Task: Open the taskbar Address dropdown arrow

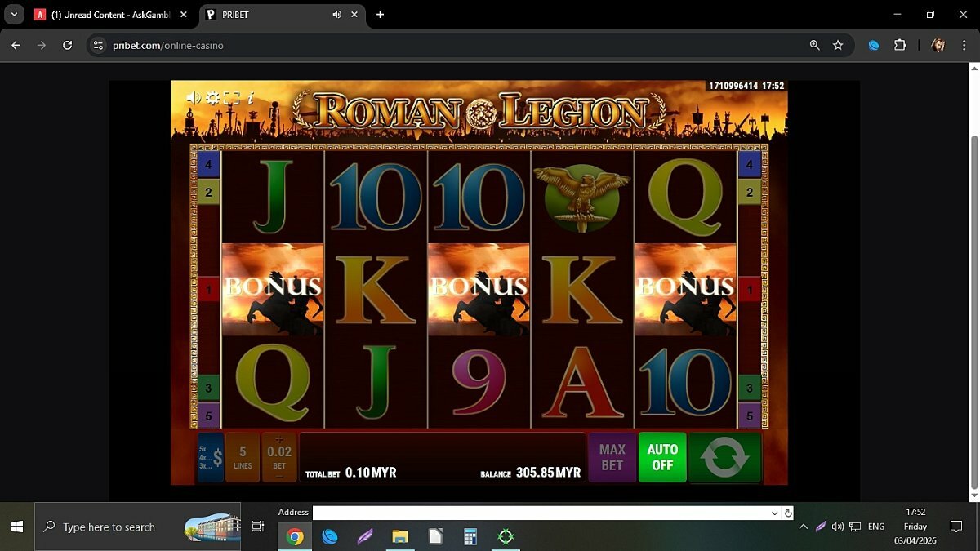Action: [774, 513]
